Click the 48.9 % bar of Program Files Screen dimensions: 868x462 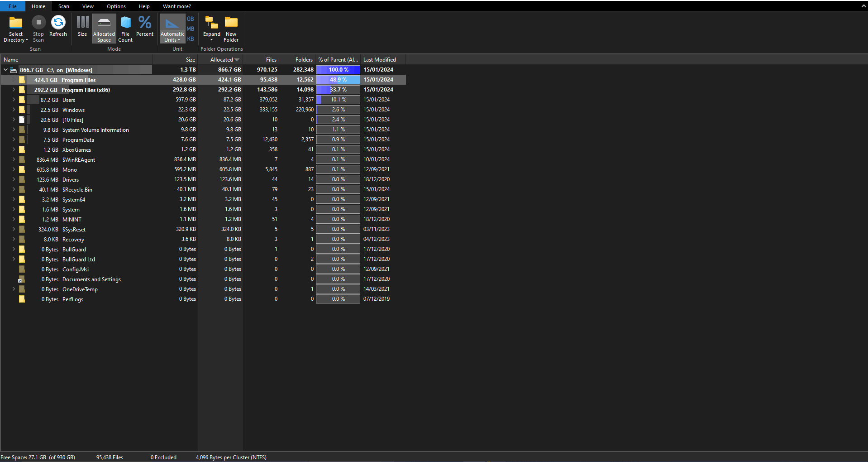[338, 80]
